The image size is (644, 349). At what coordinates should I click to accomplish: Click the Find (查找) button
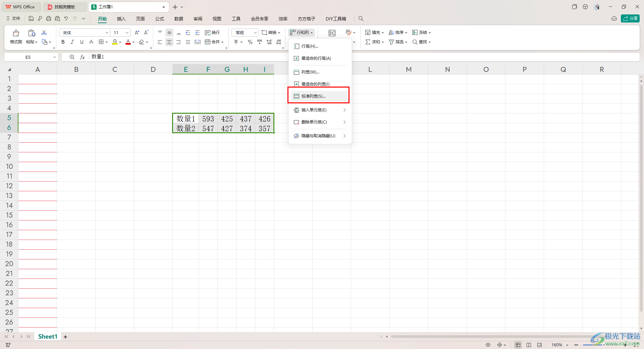[421, 42]
